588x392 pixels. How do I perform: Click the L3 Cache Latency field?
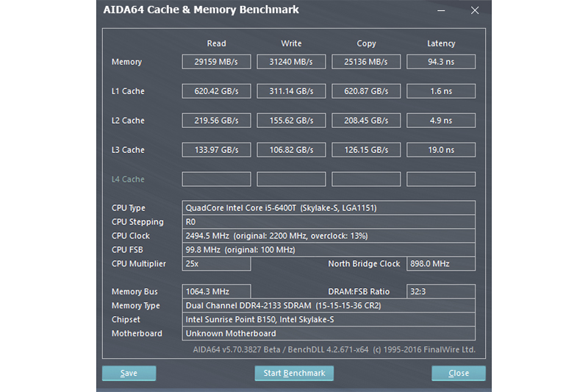pyautogui.click(x=441, y=150)
